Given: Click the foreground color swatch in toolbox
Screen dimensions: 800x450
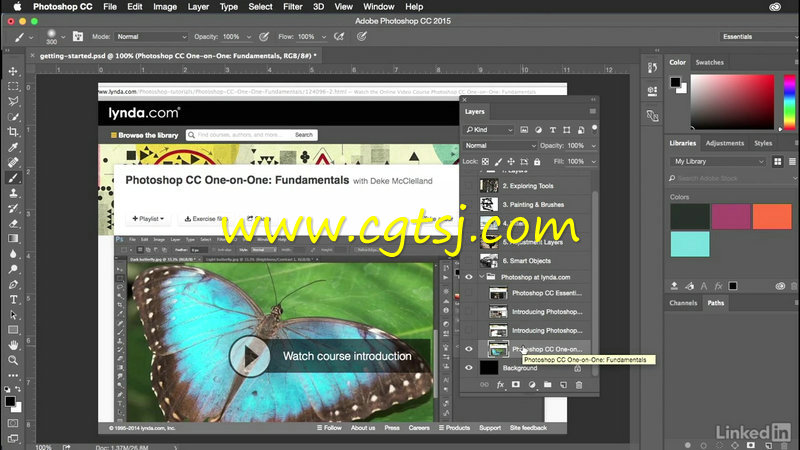Looking at the screenshot, I should tap(10, 401).
